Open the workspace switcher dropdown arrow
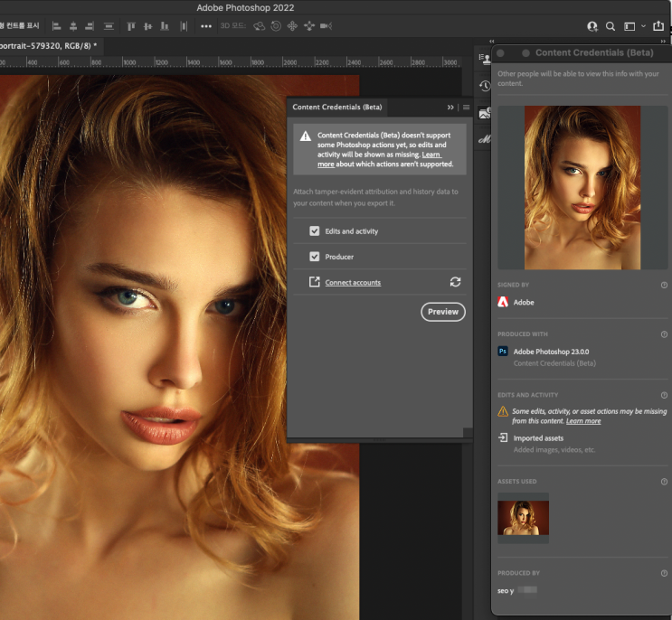 [643, 26]
